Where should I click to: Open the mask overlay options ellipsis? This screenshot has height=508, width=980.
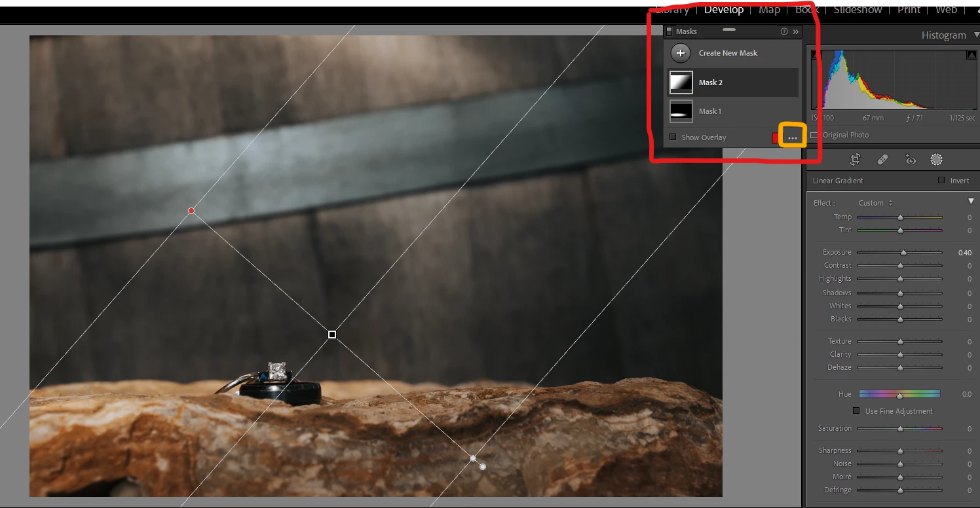793,137
